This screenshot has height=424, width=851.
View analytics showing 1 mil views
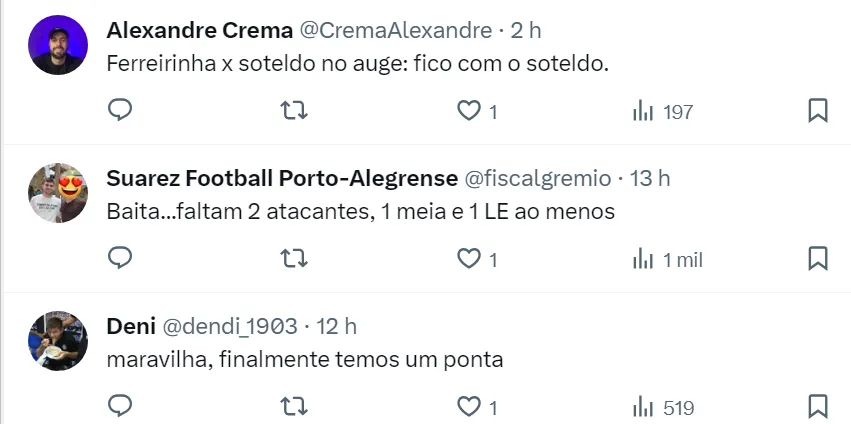pyautogui.click(x=668, y=260)
